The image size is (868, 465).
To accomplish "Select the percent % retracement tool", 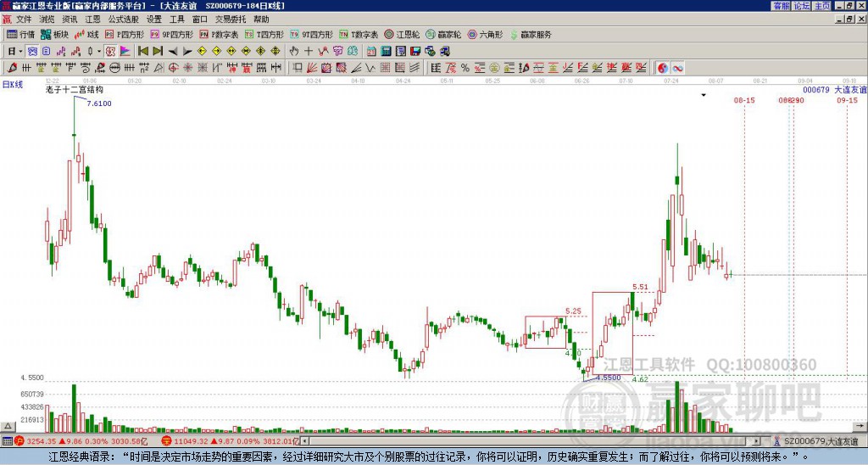I will tap(465, 68).
